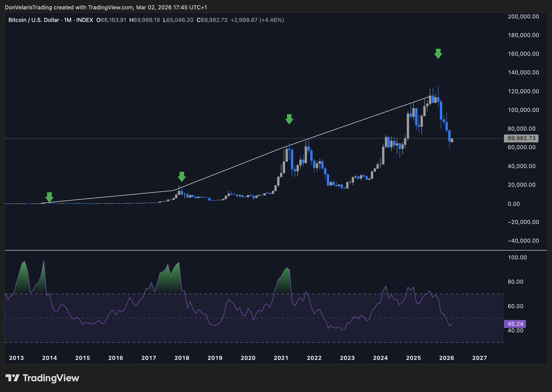Click the purple RSI value label 45.24

pos(515,324)
